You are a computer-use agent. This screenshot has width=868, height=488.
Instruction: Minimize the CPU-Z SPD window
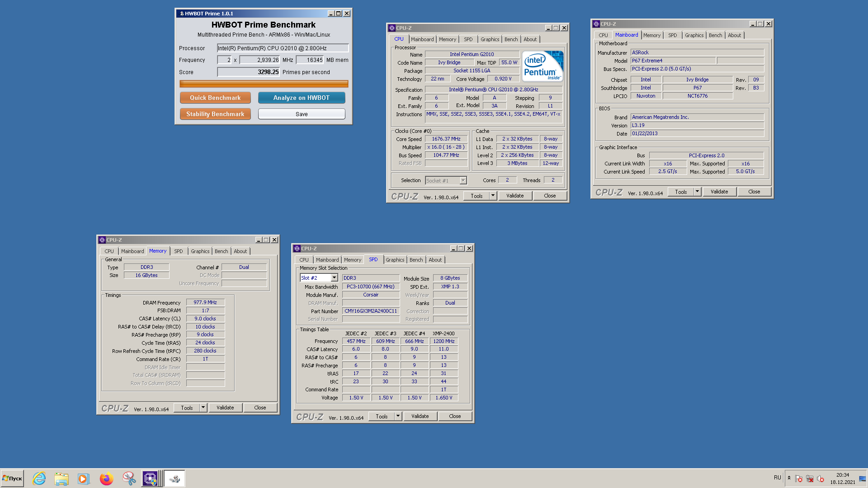pyautogui.click(x=453, y=249)
